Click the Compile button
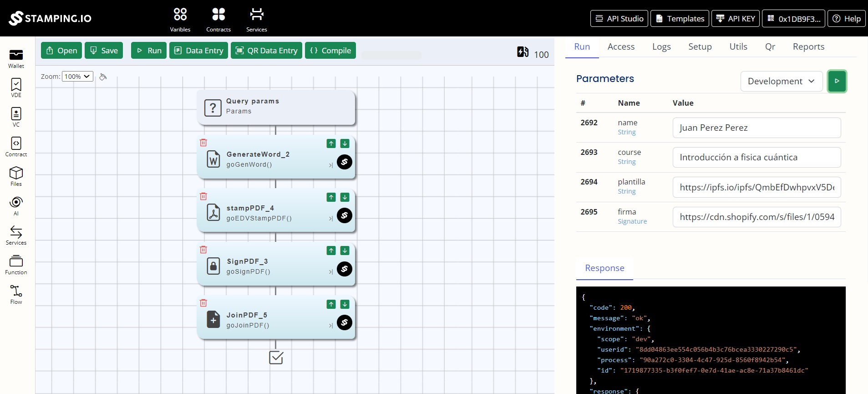The width and height of the screenshot is (868, 394). (330, 51)
